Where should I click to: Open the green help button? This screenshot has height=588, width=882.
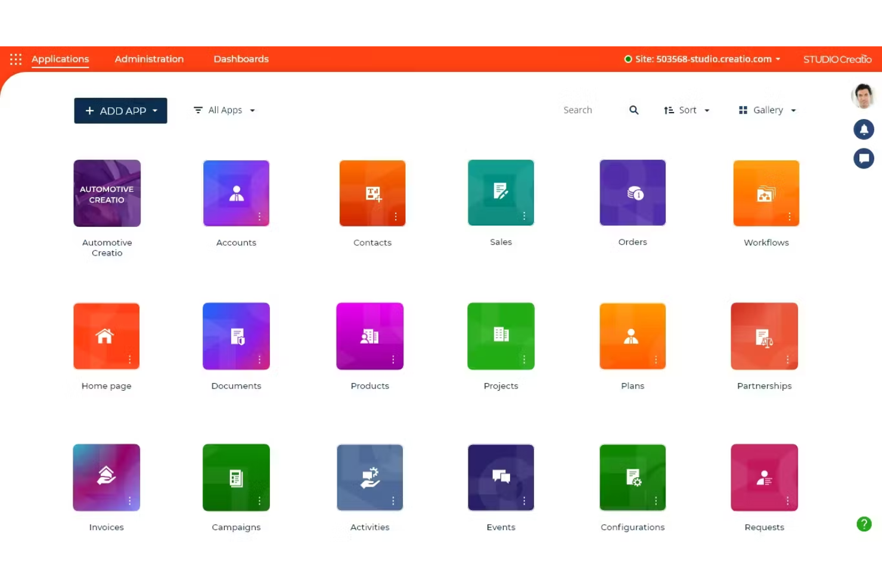click(x=864, y=524)
